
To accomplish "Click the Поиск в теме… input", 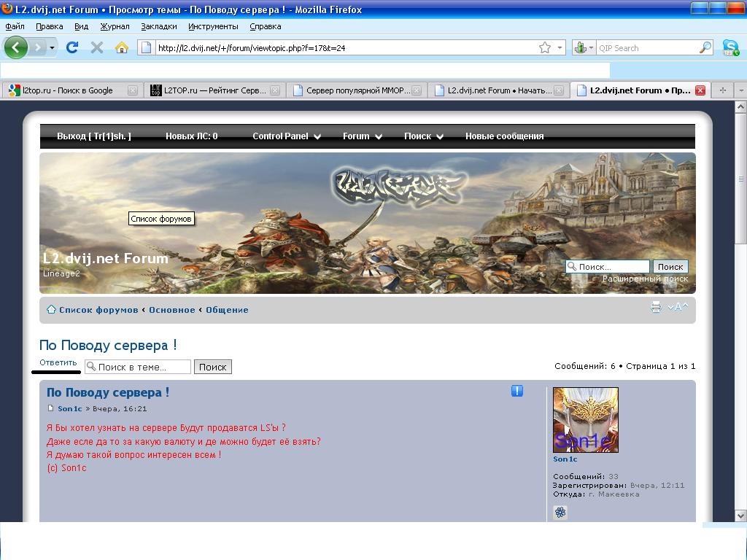I will click(x=138, y=367).
